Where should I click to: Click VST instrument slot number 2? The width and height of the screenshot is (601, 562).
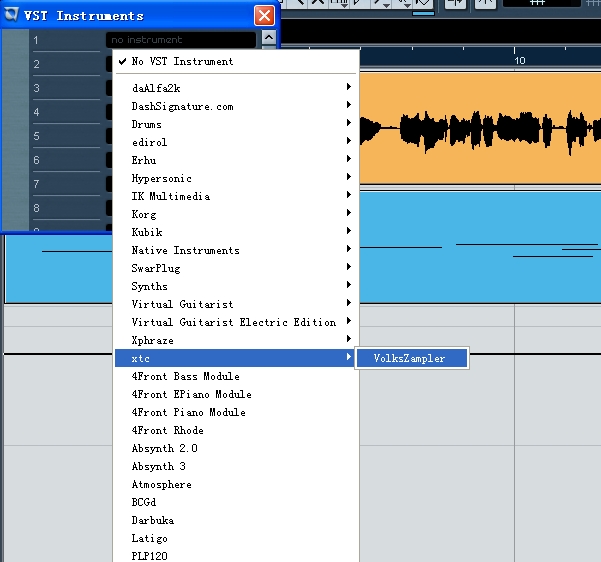click(x=36, y=64)
